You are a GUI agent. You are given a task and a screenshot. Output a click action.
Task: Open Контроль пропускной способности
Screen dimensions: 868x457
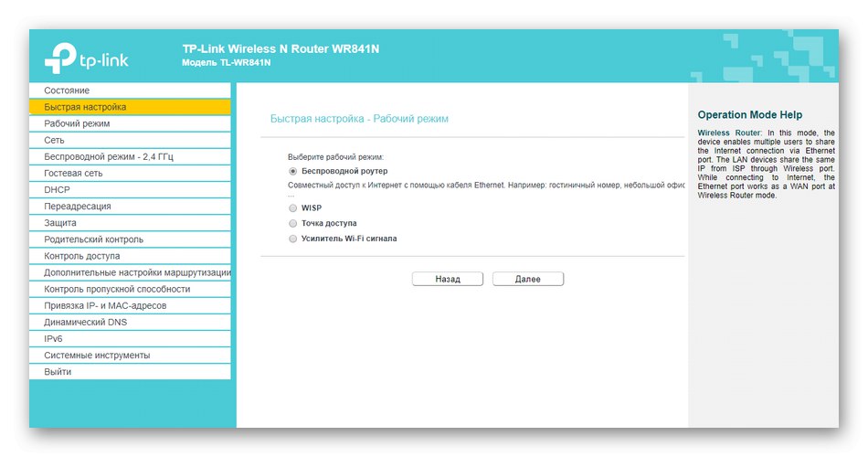[x=130, y=289]
